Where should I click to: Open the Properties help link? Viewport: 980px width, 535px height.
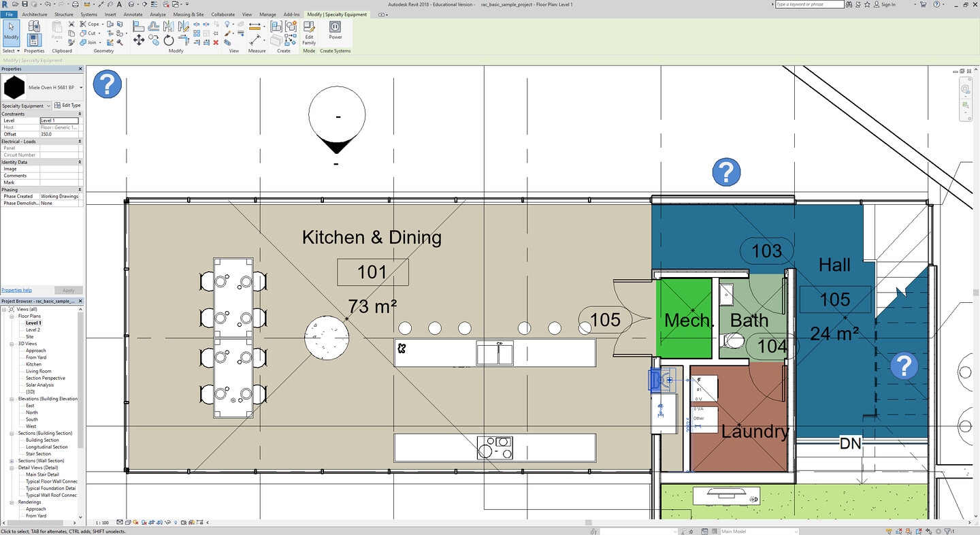pyautogui.click(x=16, y=290)
